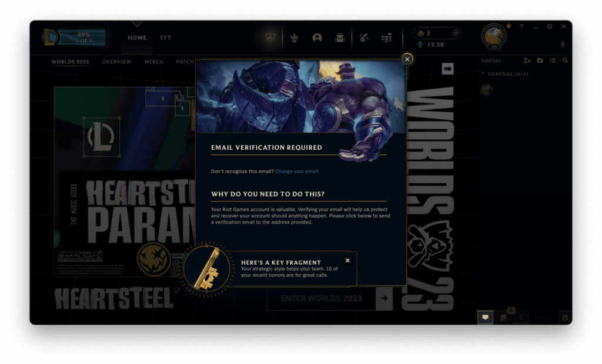Click the summoner profile avatar

[494, 37]
